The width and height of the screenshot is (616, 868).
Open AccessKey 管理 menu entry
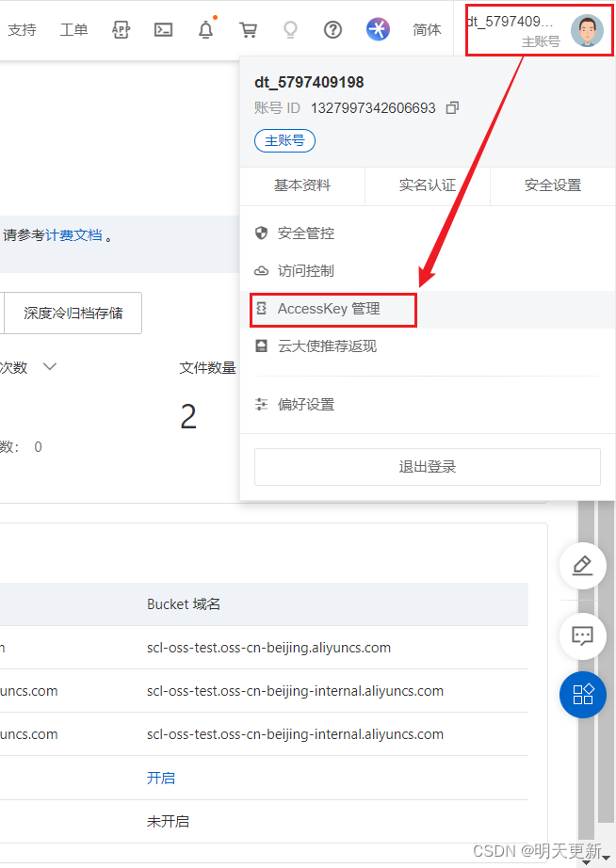coord(428,309)
